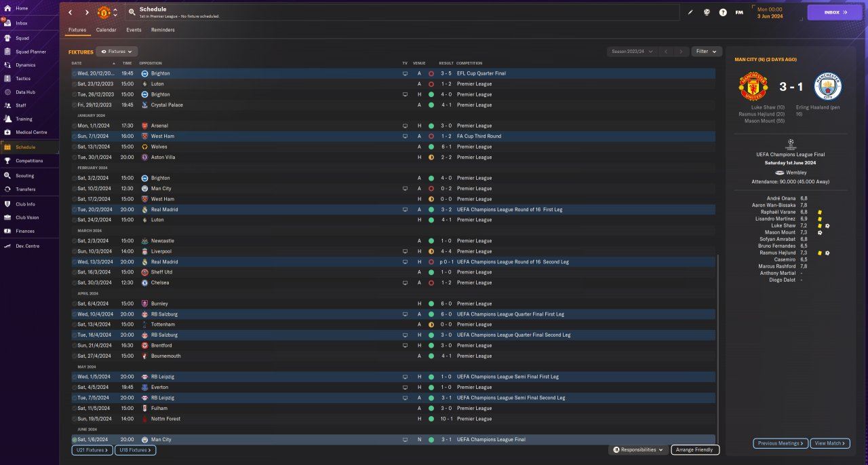Toggle selection circle on Man City 1/6/2024 row
The image size is (868, 465).
tap(74, 440)
